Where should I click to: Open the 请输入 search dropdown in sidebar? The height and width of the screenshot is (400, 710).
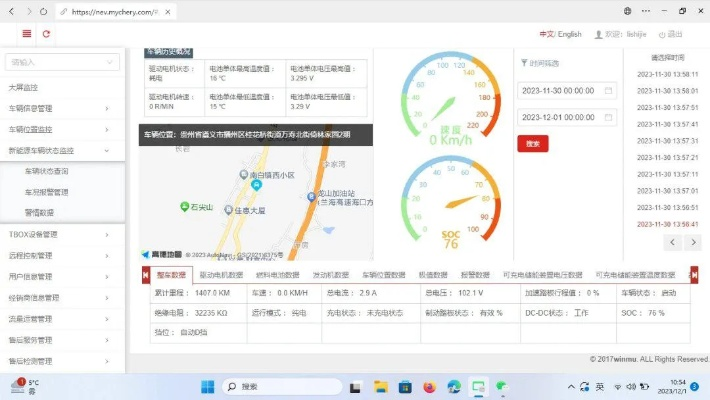click(62, 62)
